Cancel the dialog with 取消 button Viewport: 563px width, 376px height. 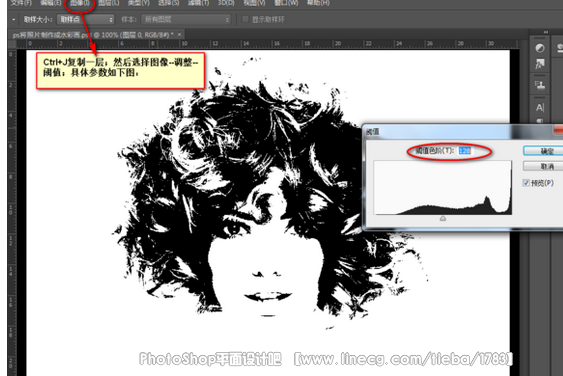543,166
